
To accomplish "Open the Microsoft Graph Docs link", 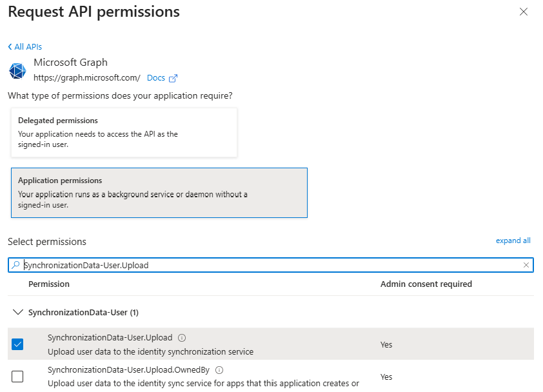I will coord(155,77).
